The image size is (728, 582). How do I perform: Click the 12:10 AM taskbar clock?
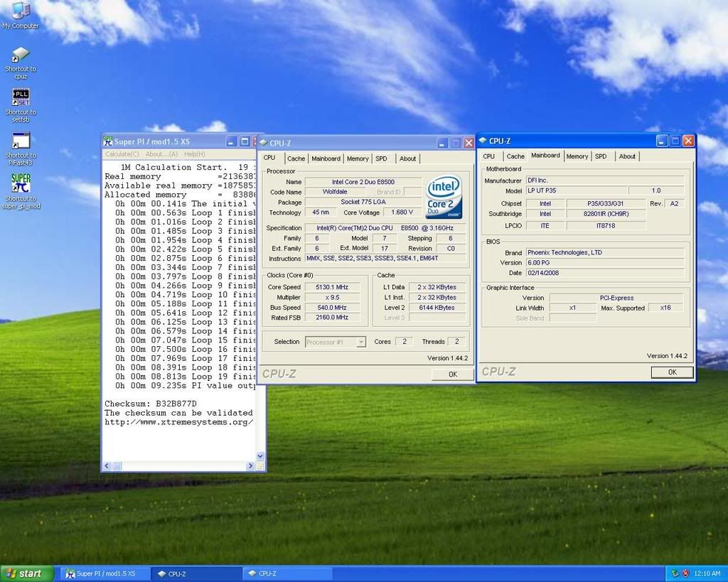pos(707,573)
